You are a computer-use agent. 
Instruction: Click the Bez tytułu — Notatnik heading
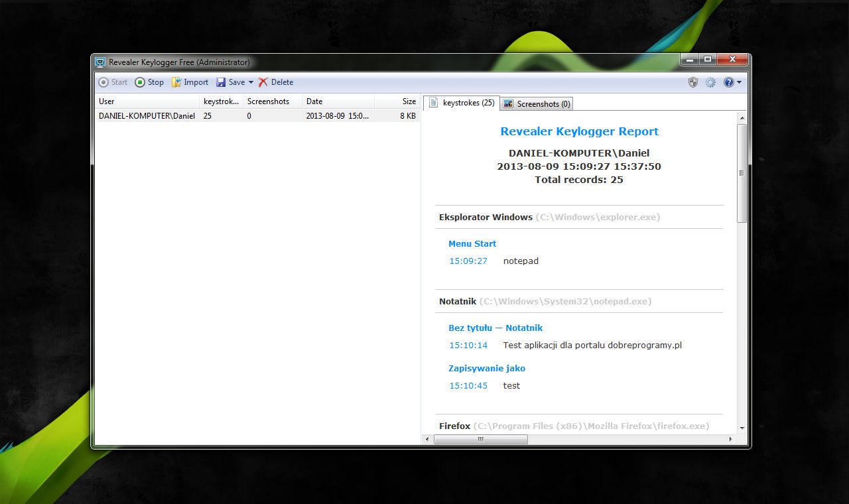click(495, 328)
